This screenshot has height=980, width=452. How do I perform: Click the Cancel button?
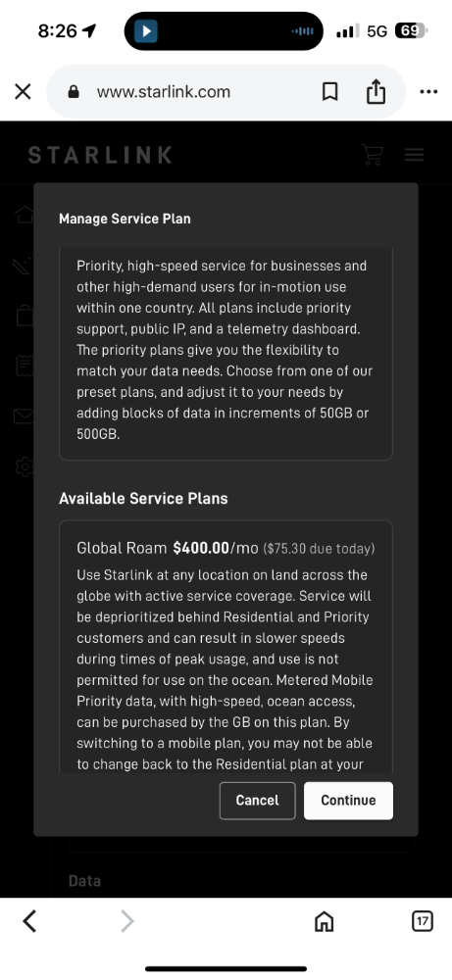click(x=257, y=801)
